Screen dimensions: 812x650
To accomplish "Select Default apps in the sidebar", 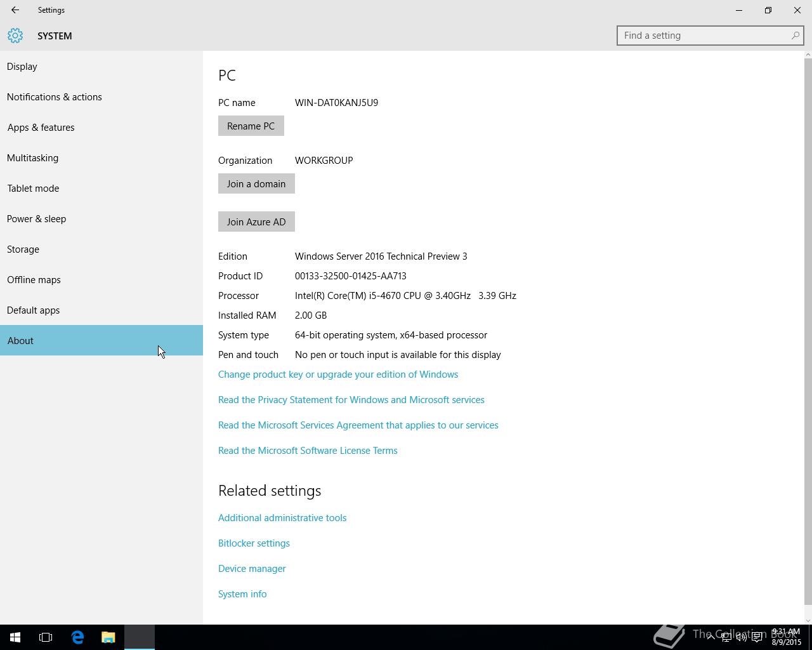I will click(101, 310).
